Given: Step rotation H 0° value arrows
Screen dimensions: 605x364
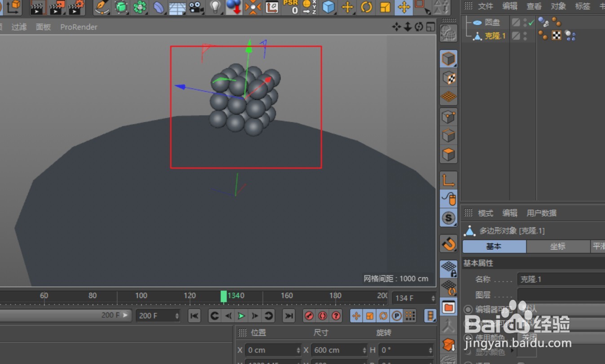Looking at the screenshot, I should click(x=431, y=350).
